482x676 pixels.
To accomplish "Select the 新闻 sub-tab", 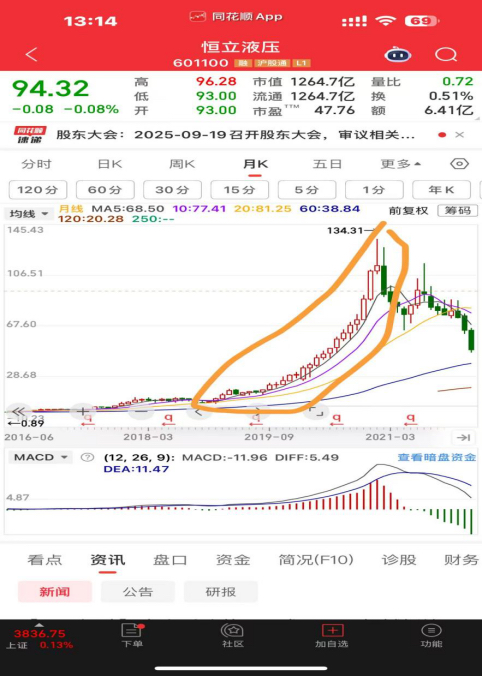I will click(x=55, y=592).
